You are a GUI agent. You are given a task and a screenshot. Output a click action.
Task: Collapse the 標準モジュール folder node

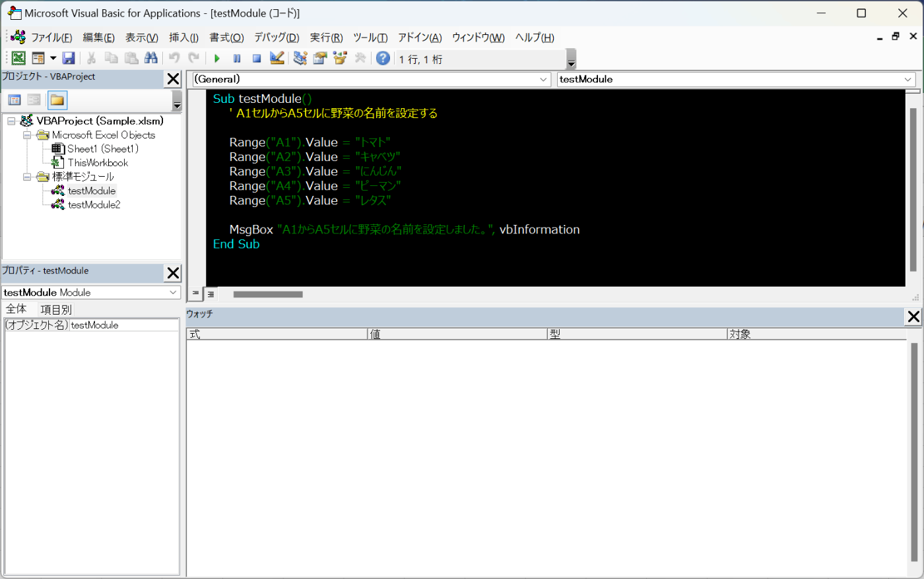pos(27,177)
